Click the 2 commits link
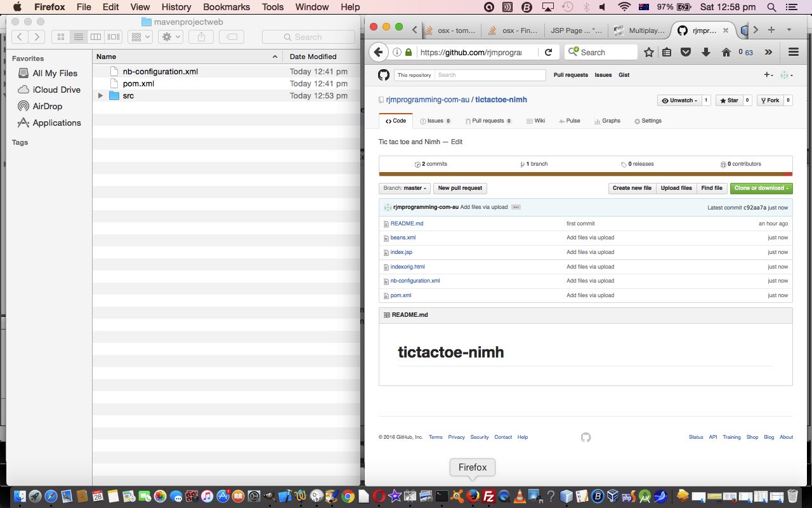This screenshot has height=508, width=812. tap(431, 164)
